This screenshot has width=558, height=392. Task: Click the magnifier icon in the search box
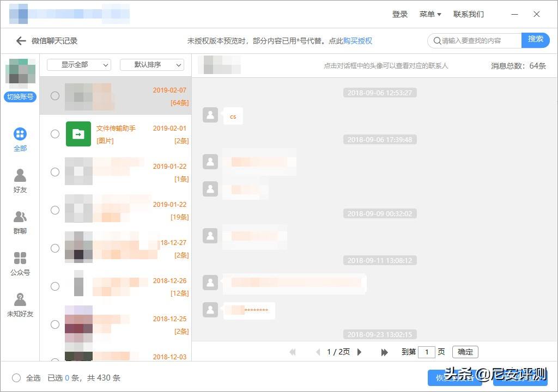click(x=437, y=41)
